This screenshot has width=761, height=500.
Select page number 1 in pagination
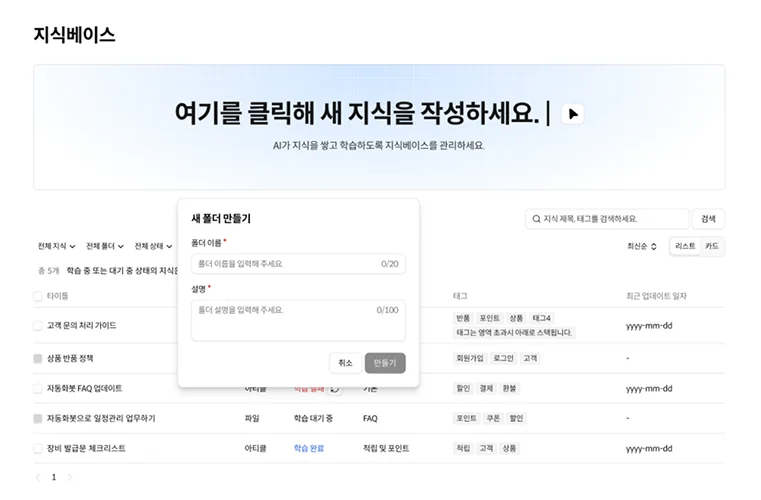(54, 478)
